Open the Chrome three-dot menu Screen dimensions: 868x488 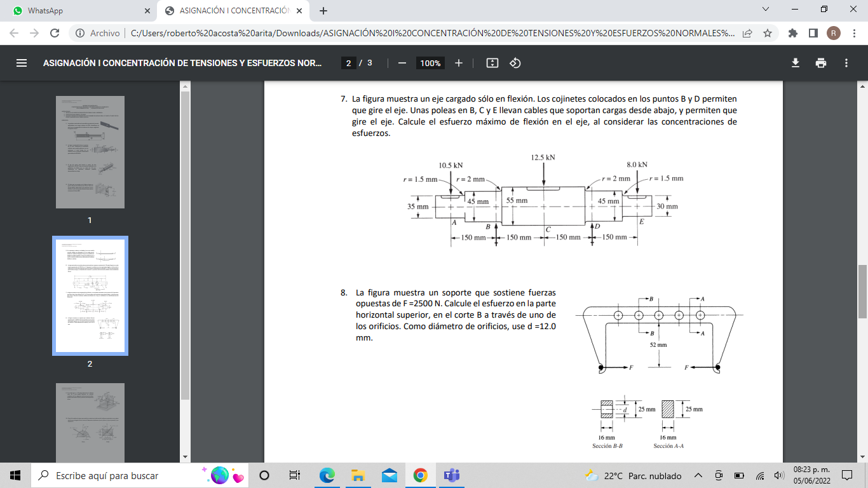coord(853,33)
